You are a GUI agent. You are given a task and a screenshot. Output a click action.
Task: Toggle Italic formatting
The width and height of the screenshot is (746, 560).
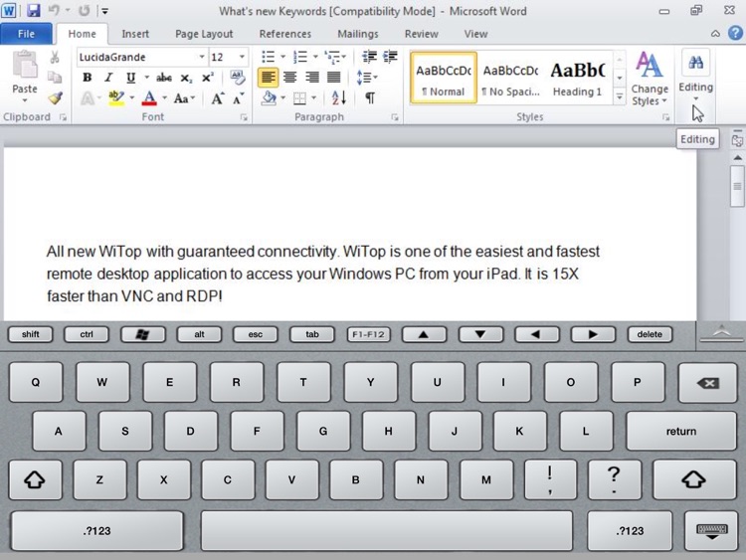(x=108, y=78)
